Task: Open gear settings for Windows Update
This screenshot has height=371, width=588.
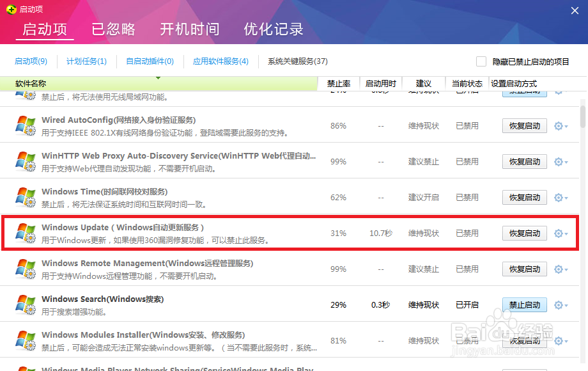Action: click(561, 233)
